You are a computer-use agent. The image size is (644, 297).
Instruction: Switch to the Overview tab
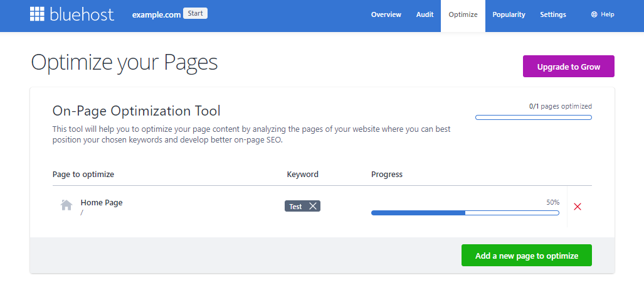[x=386, y=14]
